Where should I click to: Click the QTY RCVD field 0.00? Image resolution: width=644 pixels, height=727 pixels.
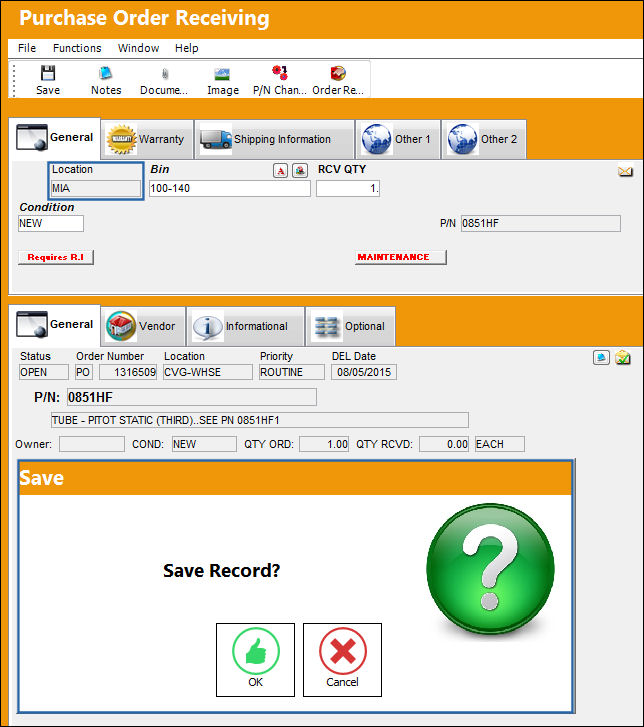(444, 444)
